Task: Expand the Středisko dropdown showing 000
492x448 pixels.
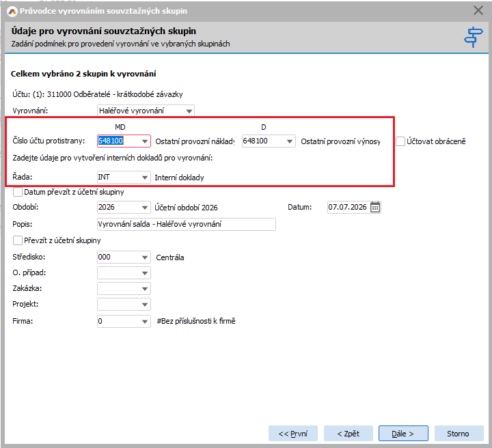Action: point(145,257)
